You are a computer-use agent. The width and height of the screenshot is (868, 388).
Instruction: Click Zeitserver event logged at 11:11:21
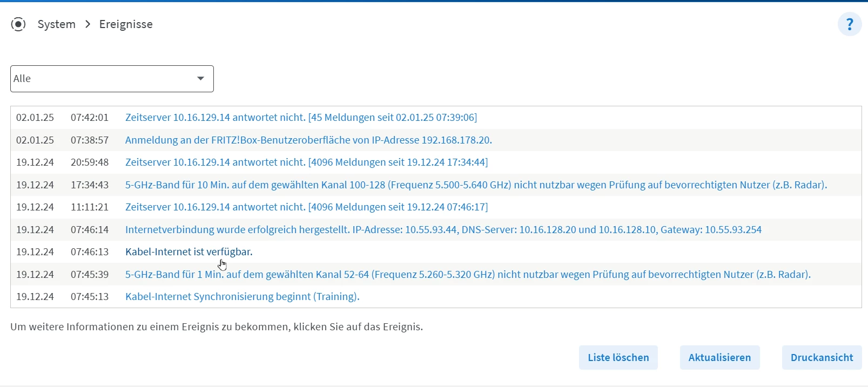(x=306, y=207)
